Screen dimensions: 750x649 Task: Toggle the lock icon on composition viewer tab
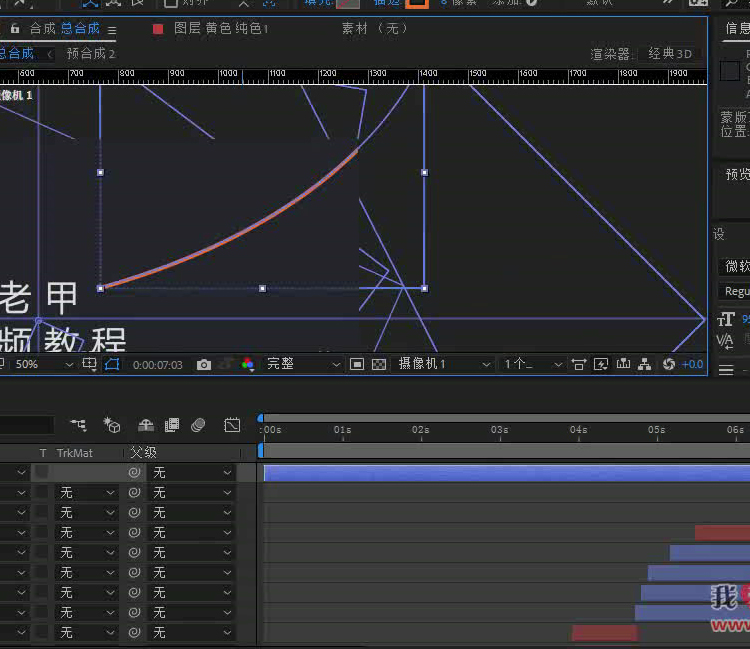click(15, 29)
